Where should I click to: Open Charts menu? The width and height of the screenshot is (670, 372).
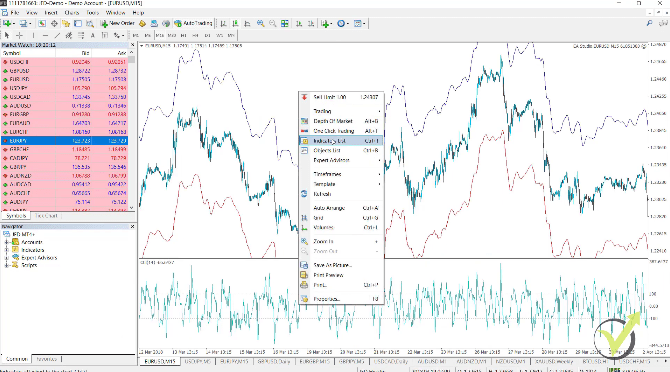[72, 13]
